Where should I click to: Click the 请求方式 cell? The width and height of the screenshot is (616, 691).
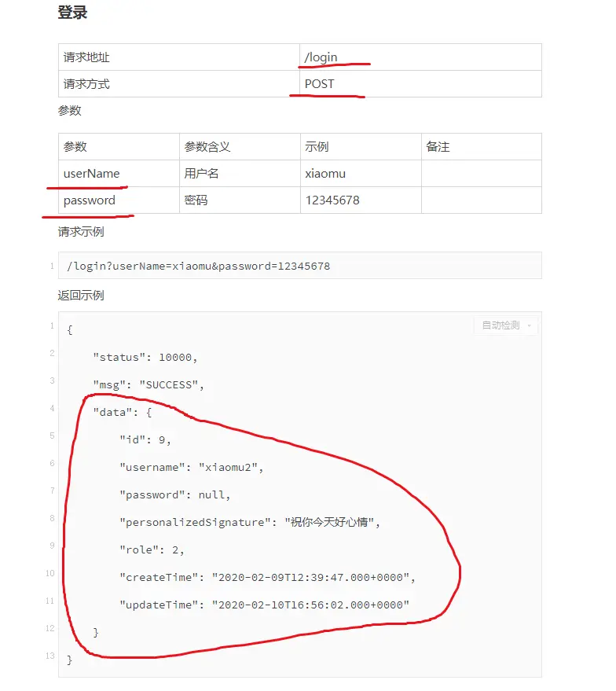click(179, 84)
